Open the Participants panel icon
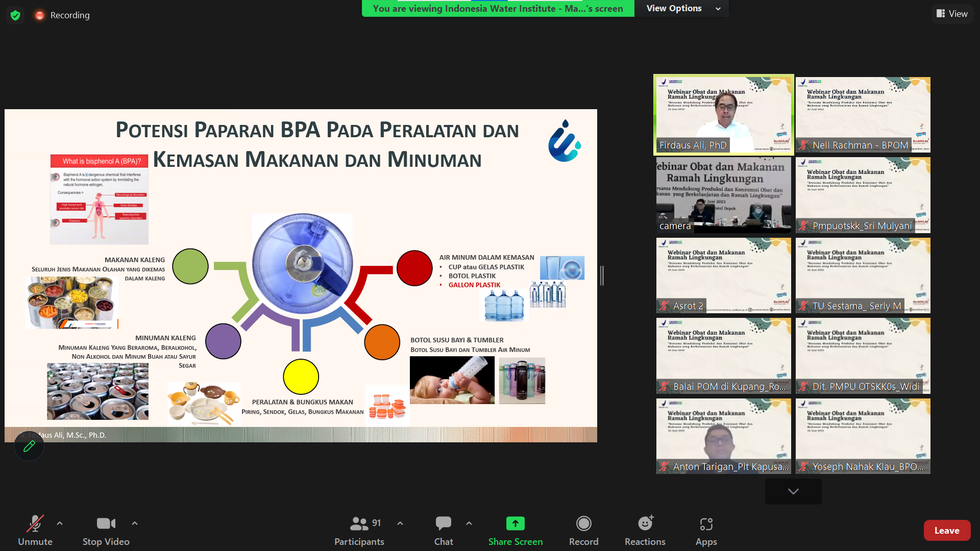 tap(359, 524)
